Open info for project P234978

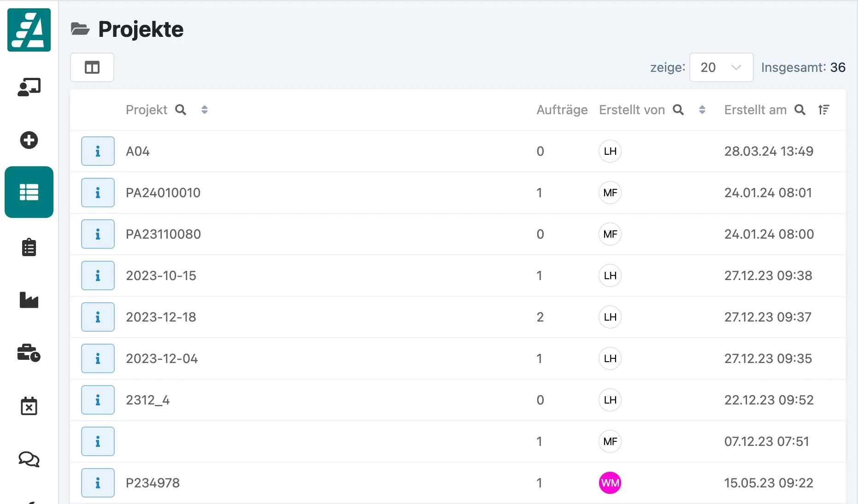[98, 483]
